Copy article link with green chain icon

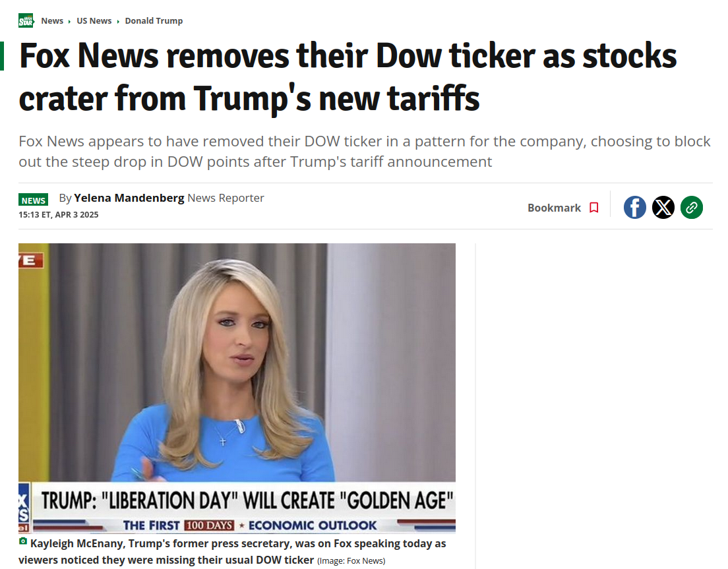691,208
